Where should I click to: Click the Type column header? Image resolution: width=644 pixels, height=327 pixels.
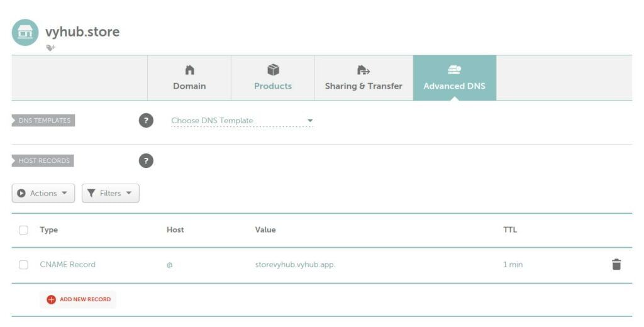(49, 230)
